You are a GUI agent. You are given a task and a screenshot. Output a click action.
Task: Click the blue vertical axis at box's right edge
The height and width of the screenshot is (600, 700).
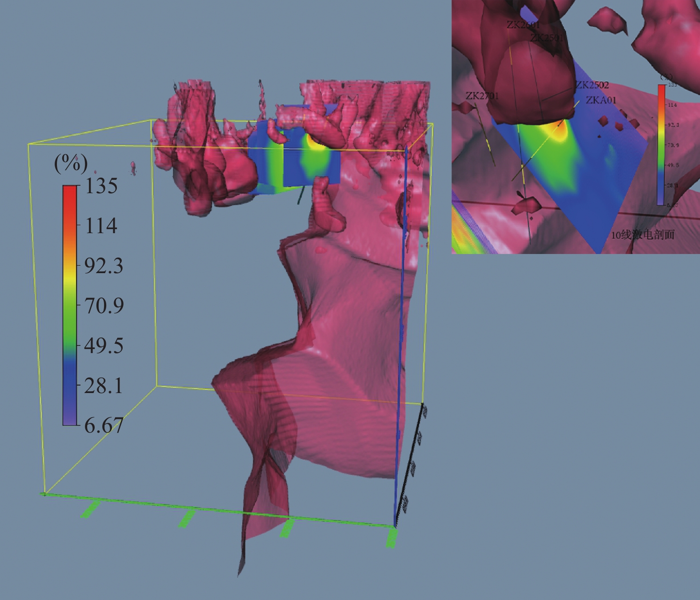pos(401,338)
